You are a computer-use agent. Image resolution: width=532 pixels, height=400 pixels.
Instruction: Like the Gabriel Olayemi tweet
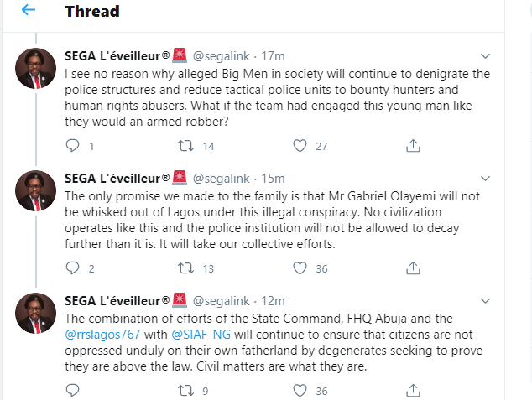click(300, 268)
